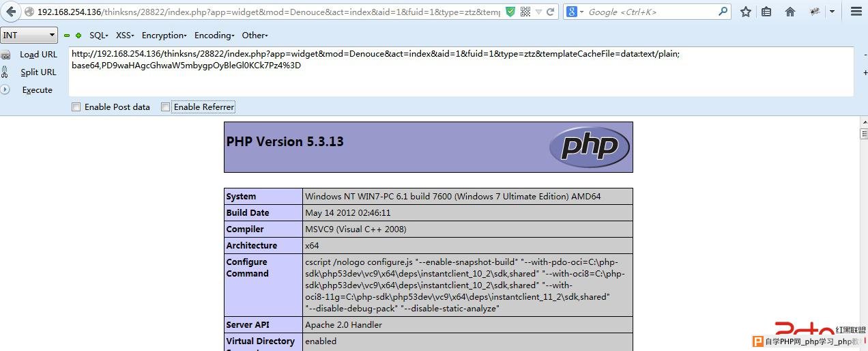Click the green plus icon in HackBar
Viewport: 868px width, 351px height.
78,36
